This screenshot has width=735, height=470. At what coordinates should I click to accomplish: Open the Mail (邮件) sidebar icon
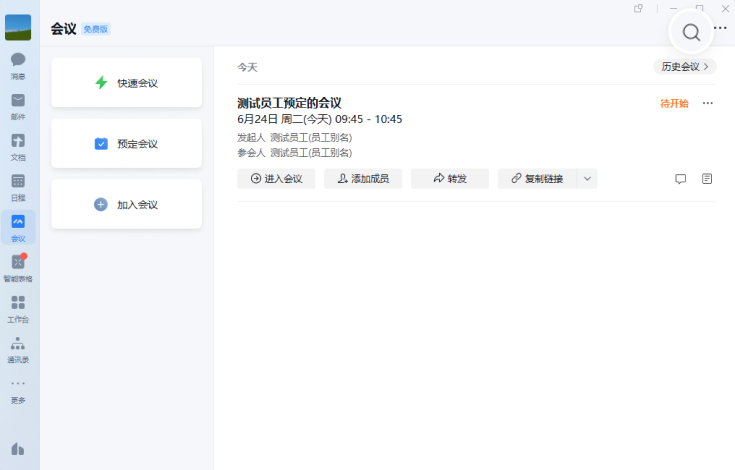[18, 105]
